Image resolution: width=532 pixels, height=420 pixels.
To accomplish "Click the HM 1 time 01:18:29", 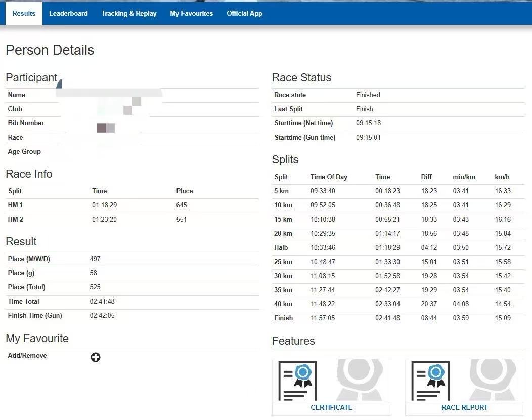I will coord(105,205).
